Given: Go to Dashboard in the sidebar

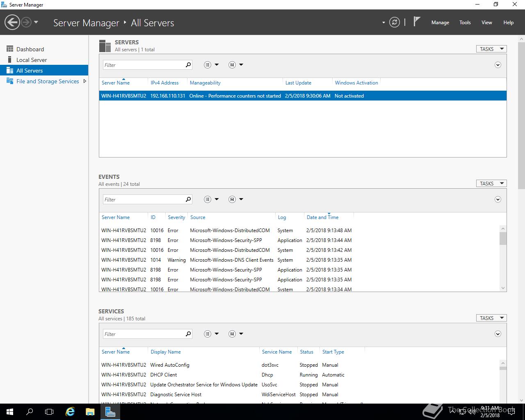Looking at the screenshot, I should click(x=30, y=49).
